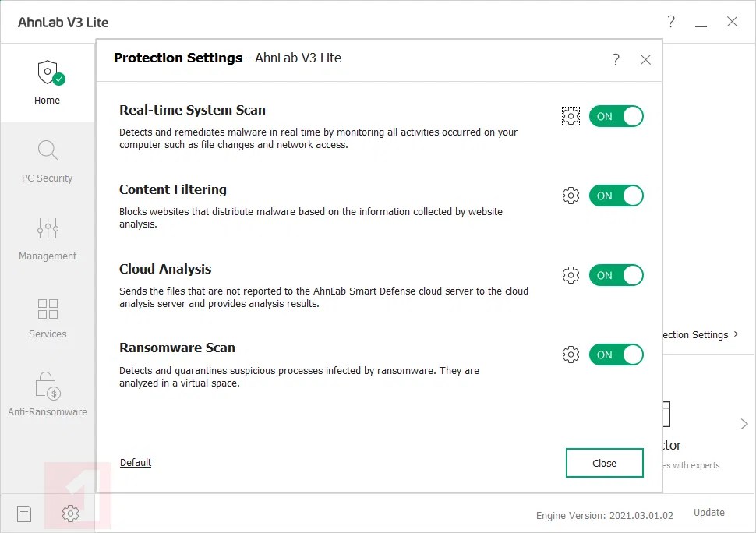Screen dimensions: 756x533
Task: Toggle Cloud Analysis off
Action: [x=616, y=275]
